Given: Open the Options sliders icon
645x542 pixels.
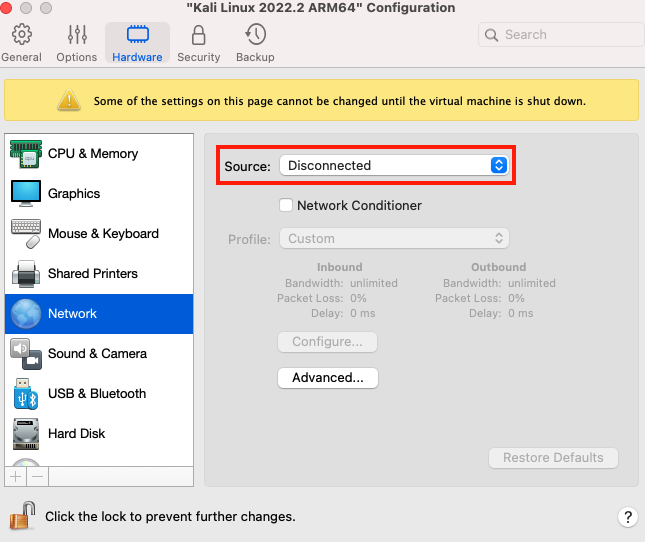Looking at the screenshot, I should coord(77,34).
